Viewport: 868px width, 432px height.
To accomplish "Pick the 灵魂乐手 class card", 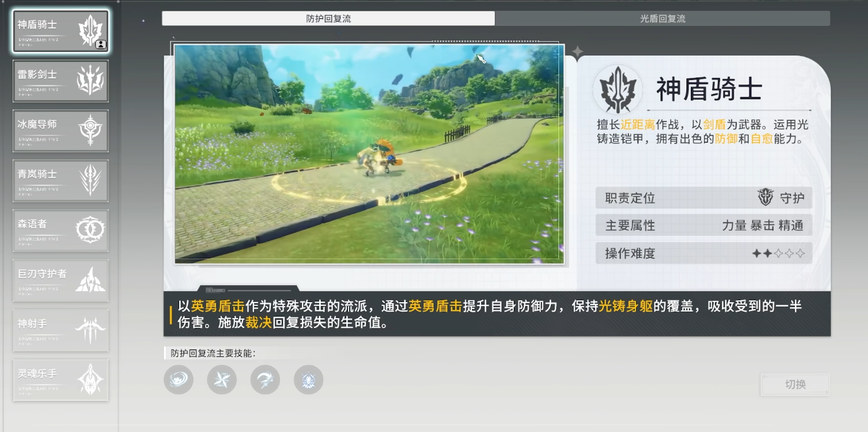I will [x=61, y=380].
